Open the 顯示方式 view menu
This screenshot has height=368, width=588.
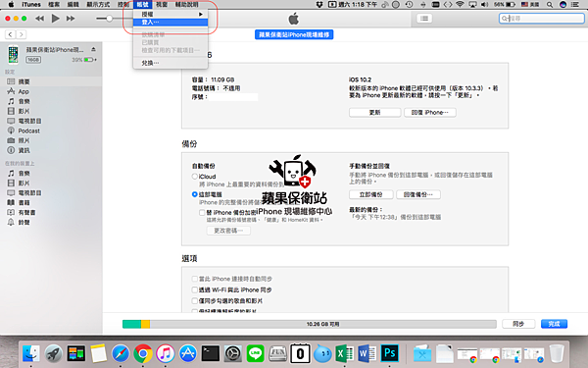pyautogui.click(x=98, y=5)
